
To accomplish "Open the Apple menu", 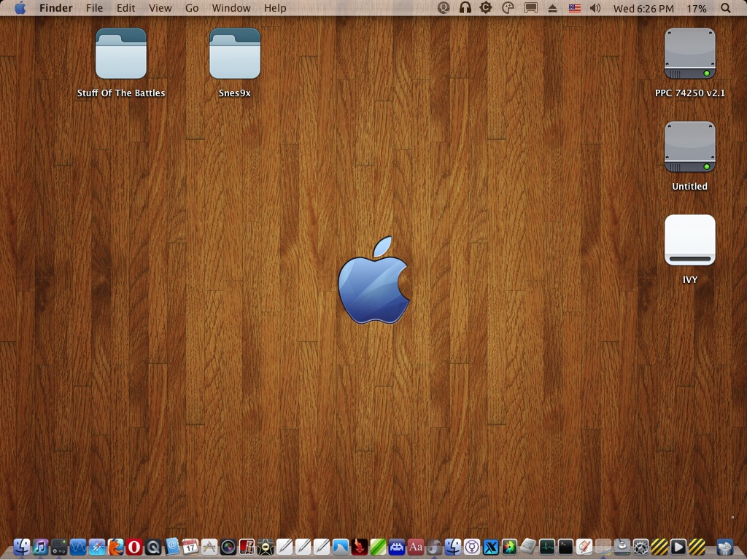I will 20,8.
